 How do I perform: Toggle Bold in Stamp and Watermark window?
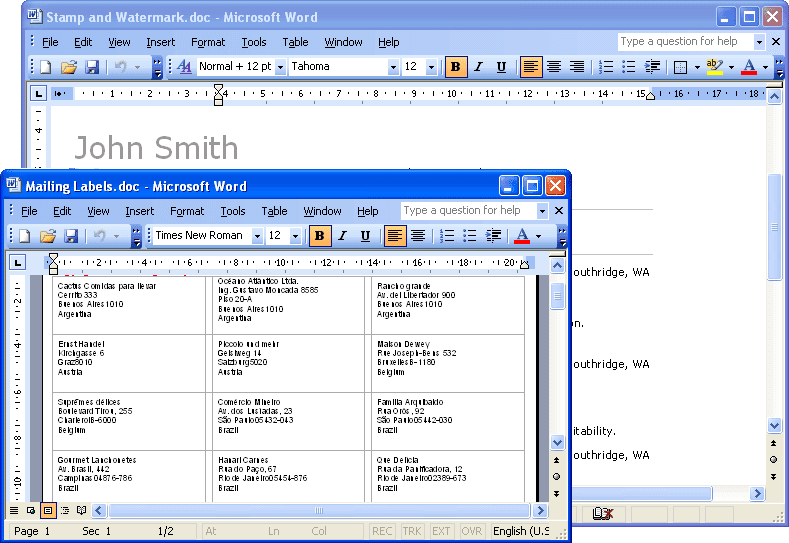455,67
